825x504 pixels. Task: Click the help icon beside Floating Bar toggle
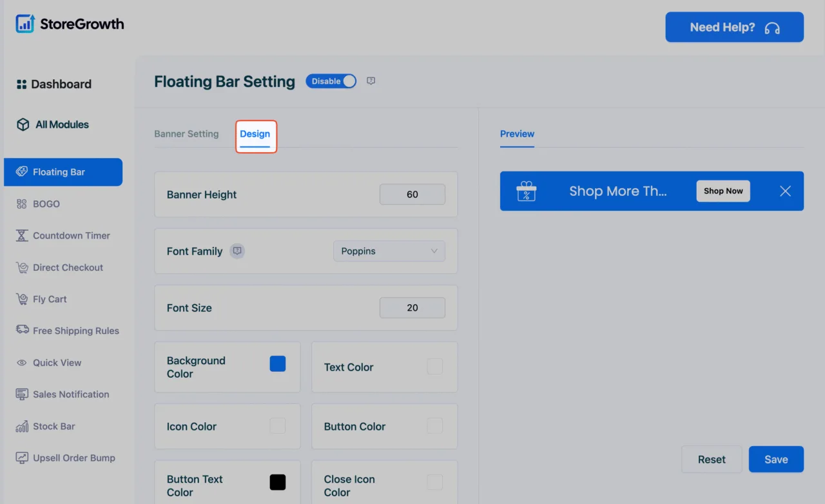click(371, 81)
